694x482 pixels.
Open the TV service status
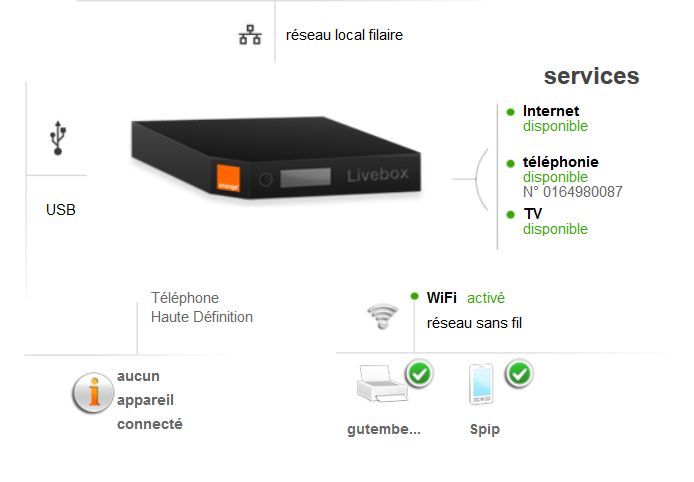coord(533,214)
